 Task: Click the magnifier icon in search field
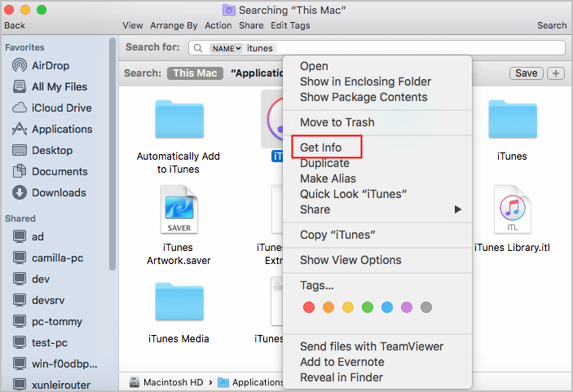click(198, 48)
